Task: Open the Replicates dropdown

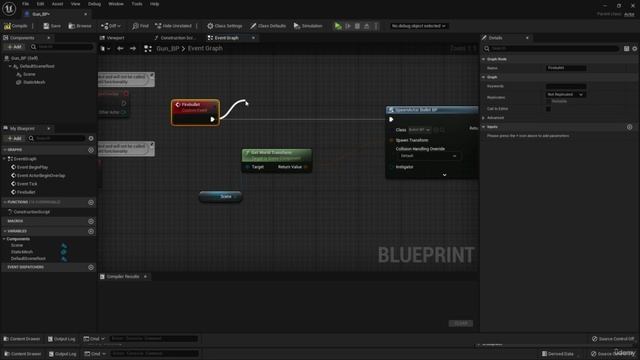Action: tap(565, 94)
